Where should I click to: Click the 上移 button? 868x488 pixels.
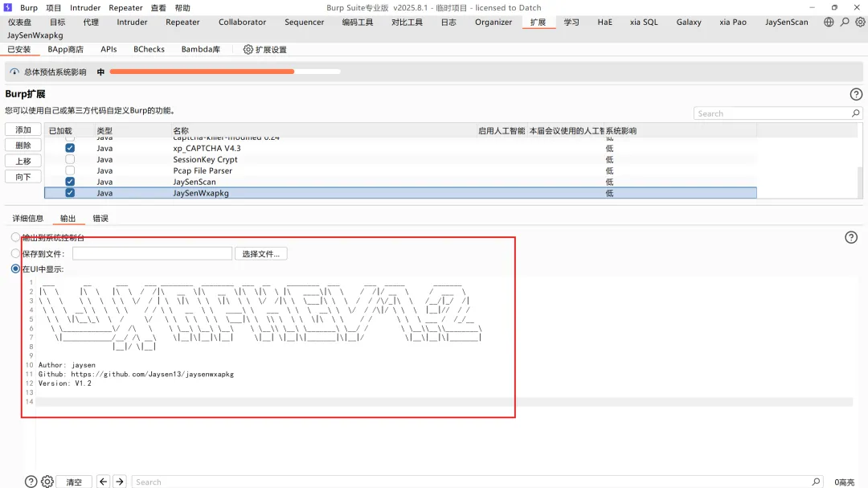tap(23, 161)
